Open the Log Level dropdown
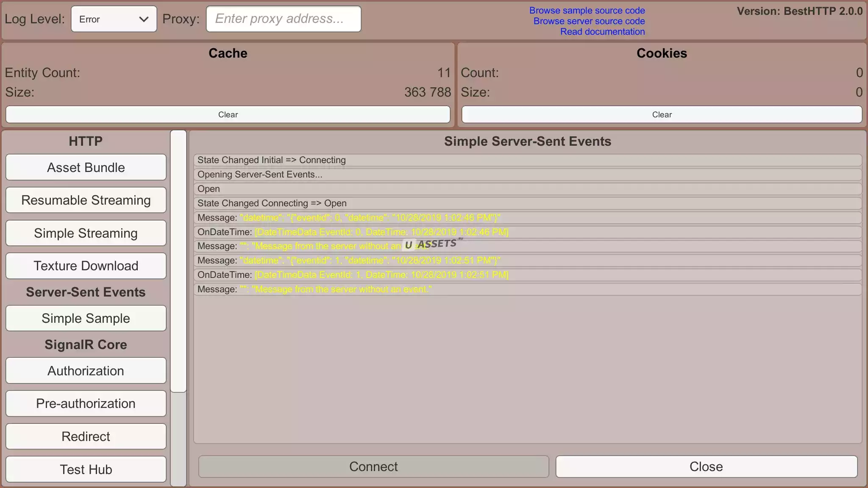Image resolution: width=868 pixels, height=488 pixels. (113, 19)
